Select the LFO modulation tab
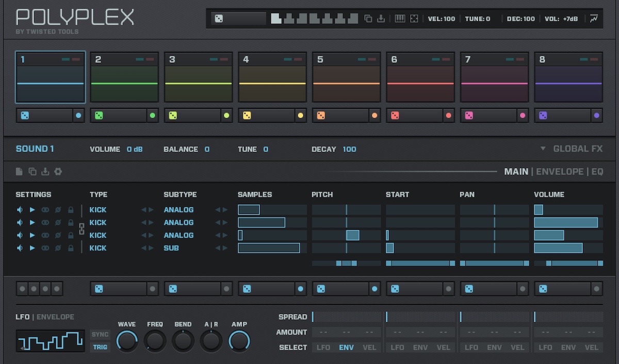Image resolution: width=619 pixels, height=364 pixels. (x=23, y=317)
